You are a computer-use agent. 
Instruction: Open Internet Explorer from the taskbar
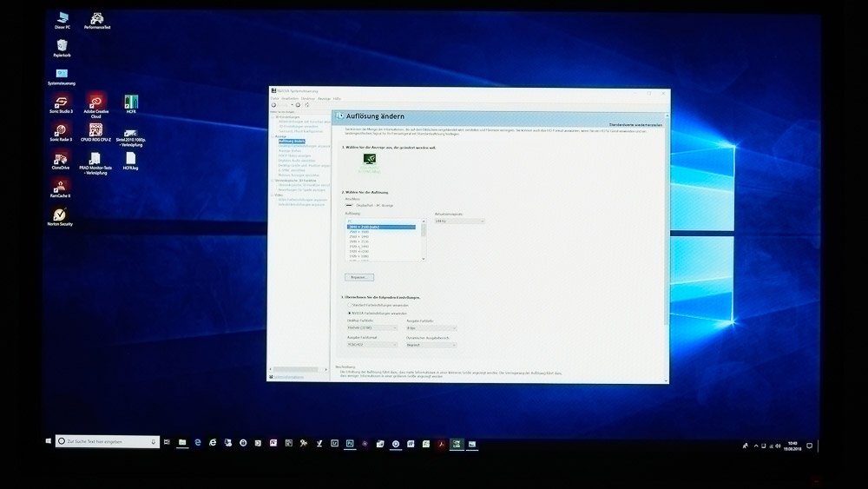[x=213, y=442]
